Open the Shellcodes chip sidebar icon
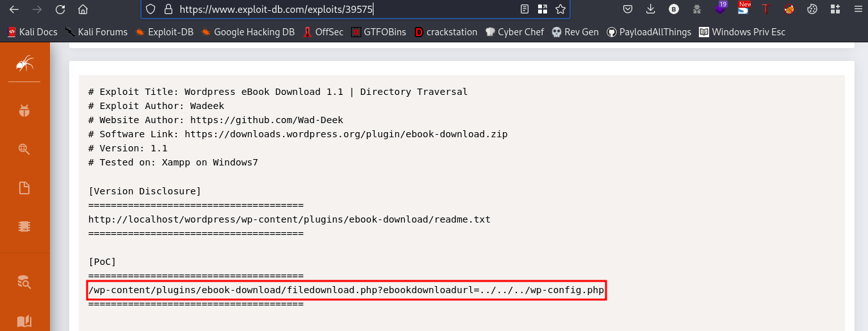 click(x=24, y=226)
